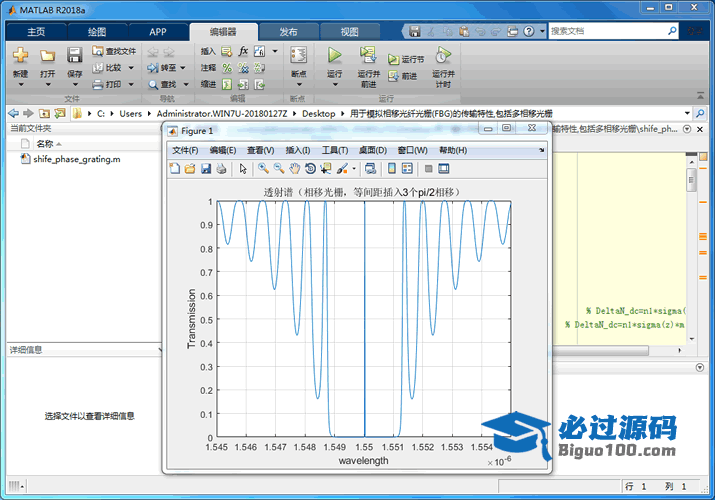Image resolution: width=715 pixels, height=500 pixels.
Task: Click the link plot icon
Action: 370,169
